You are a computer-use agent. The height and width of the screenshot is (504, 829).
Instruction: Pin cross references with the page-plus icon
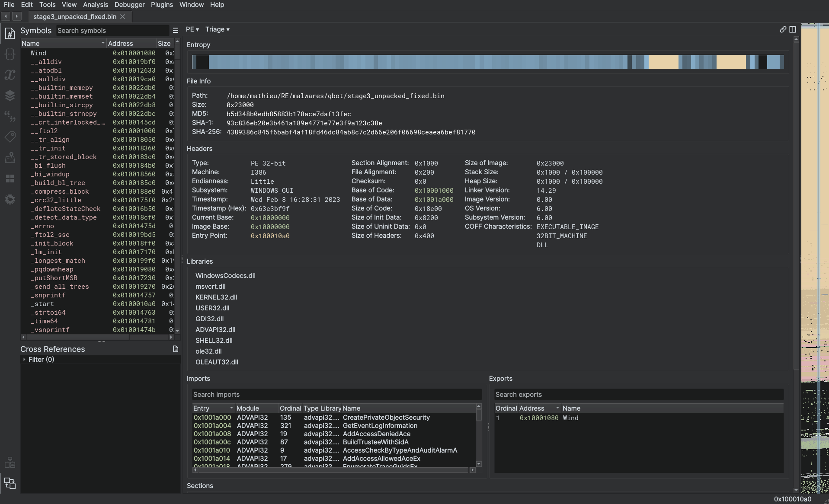176,349
